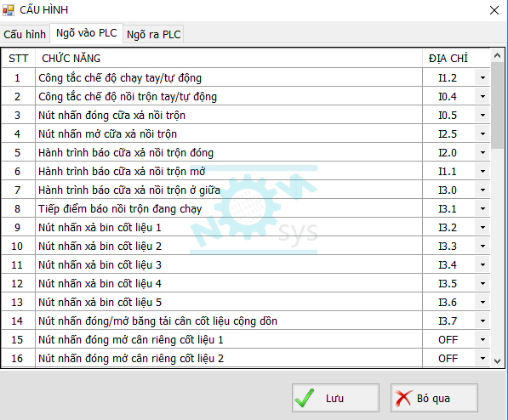The width and height of the screenshot is (508, 420).
Task: Expand address dropdown for row 10 (I3.3)
Action: point(482,246)
